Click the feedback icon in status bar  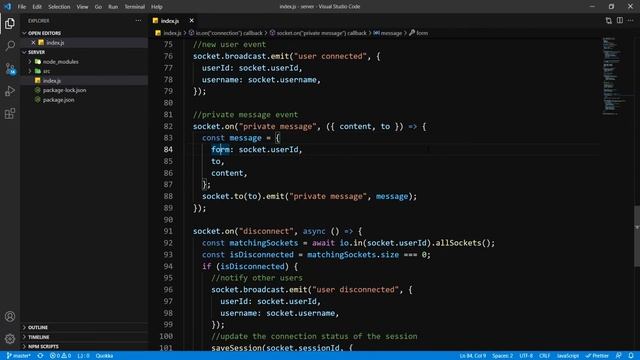point(619,356)
